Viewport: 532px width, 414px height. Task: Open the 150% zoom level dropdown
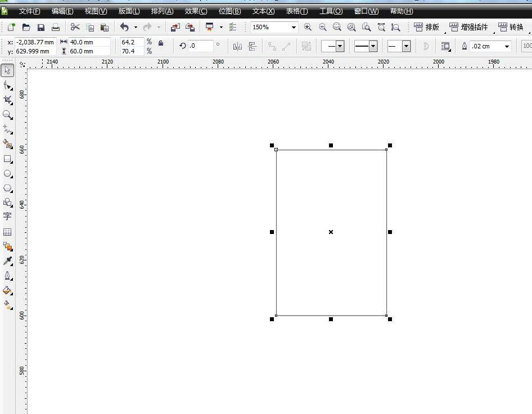point(294,27)
